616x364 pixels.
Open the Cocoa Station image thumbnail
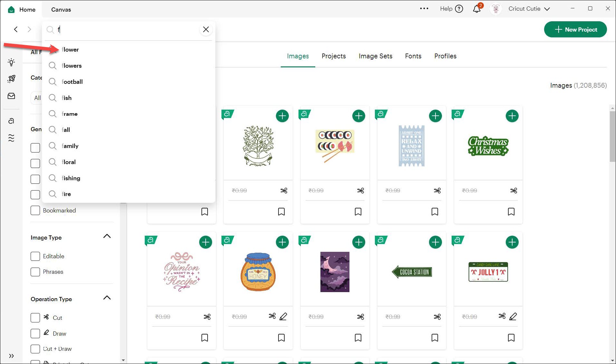(x=411, y=272)
